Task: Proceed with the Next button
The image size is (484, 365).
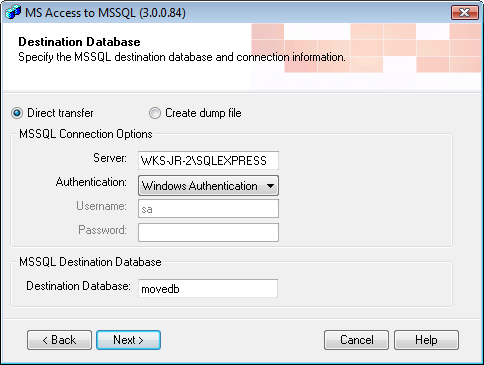Action: tap(129, 340)
